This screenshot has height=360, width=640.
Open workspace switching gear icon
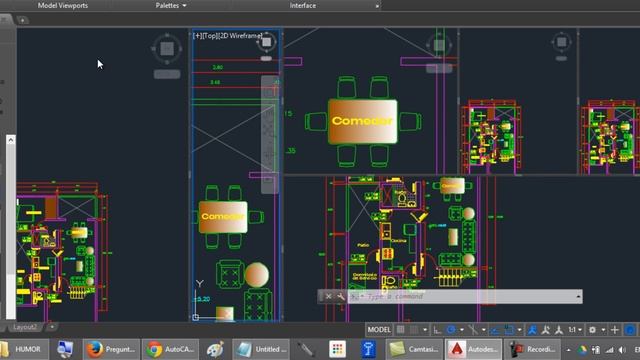click(592, 330)
